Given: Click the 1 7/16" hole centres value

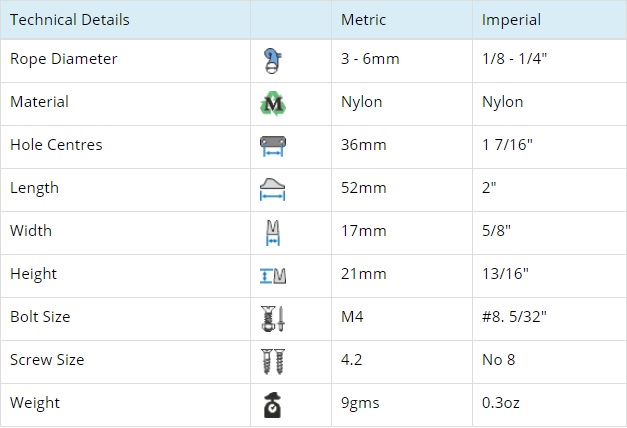Looking at the screenshot, I should tap(507, 145).
